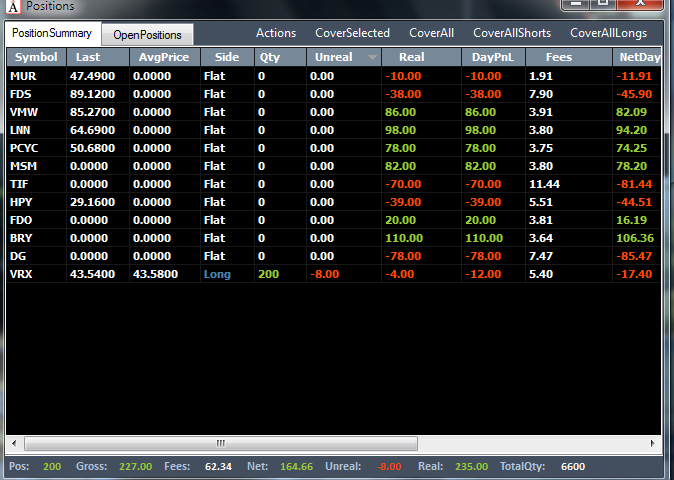
Task: Click the horizontal scrollbar thumb
Action: tap(221, 443)
